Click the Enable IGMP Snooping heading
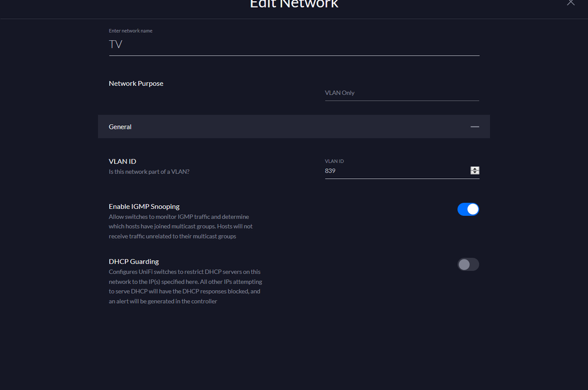This screenshot has width=588, height=390. 144,206
